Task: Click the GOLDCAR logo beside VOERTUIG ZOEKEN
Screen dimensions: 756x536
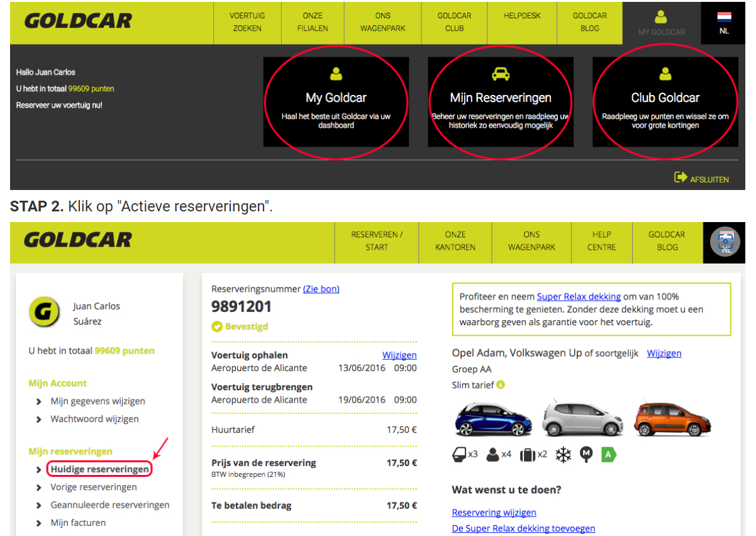Action: tap(78, 21)
